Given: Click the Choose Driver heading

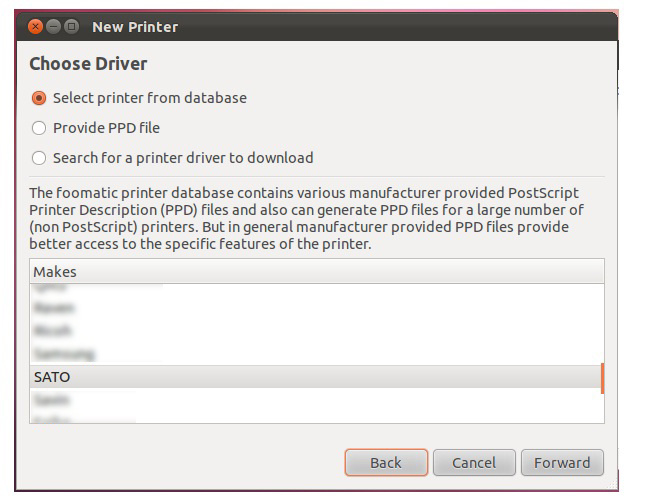Looking at the screenshot, I should point(88,64).
